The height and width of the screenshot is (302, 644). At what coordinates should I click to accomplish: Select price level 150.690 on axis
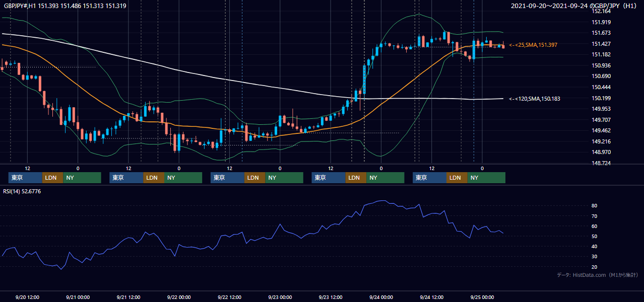pyautogui.click(x=601, y=76)
